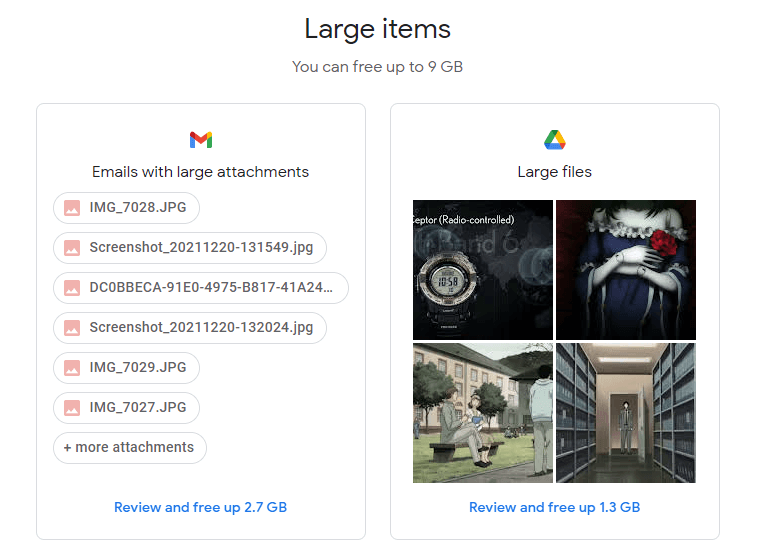760x550 pixels.
Task: Review and free up 1.3 GB link
Action: [x=554, y=507]
